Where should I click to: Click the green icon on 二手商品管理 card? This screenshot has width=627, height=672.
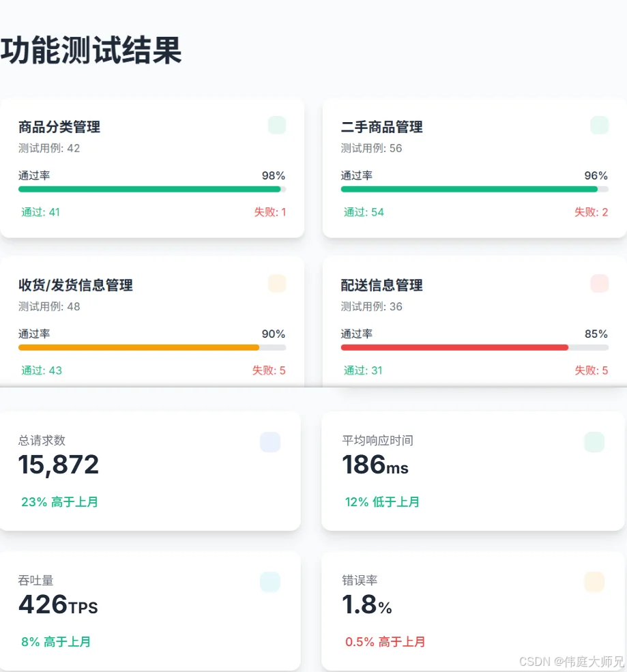599,125
